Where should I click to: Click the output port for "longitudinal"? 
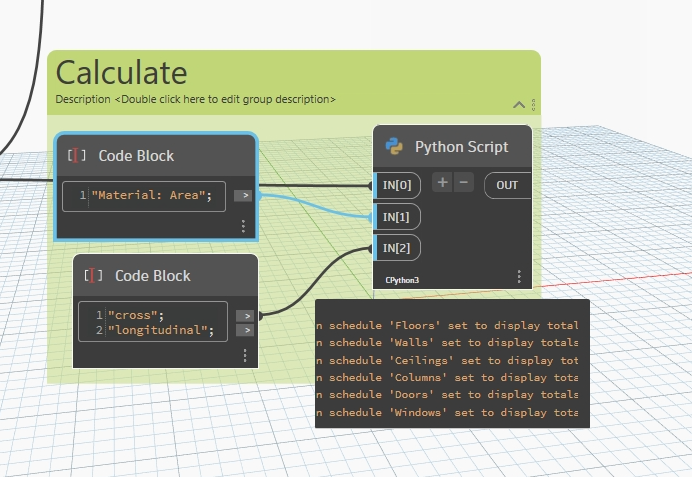point(245,330)
